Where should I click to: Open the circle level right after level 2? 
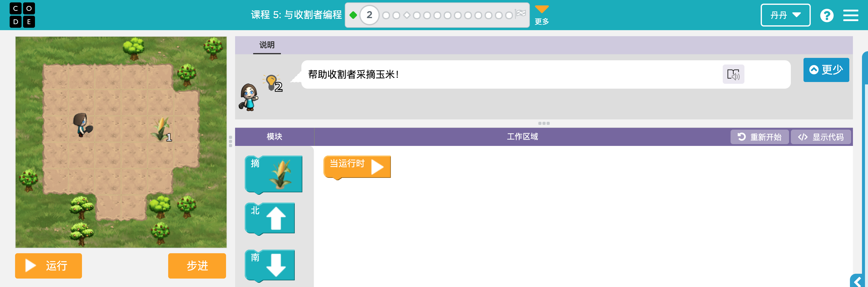coord(386,15)
